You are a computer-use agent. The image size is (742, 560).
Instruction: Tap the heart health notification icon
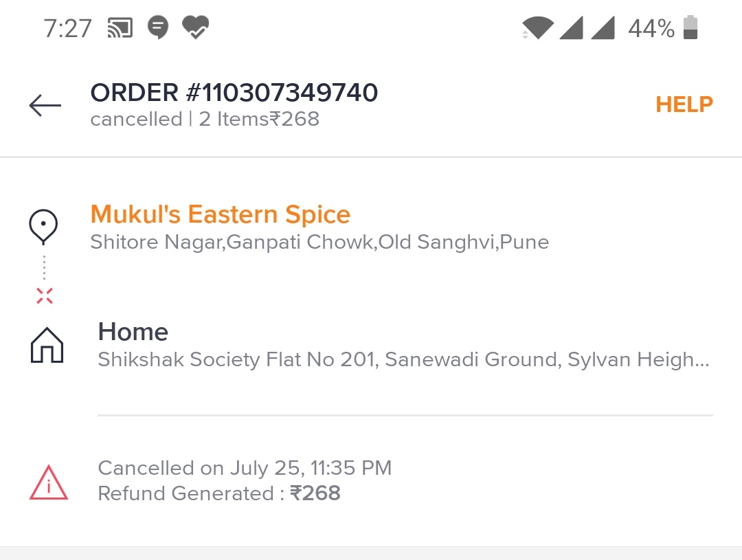pos(195,28)
